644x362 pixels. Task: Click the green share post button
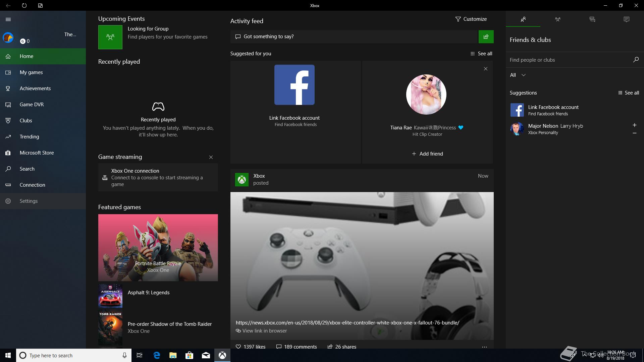(486, 37)
